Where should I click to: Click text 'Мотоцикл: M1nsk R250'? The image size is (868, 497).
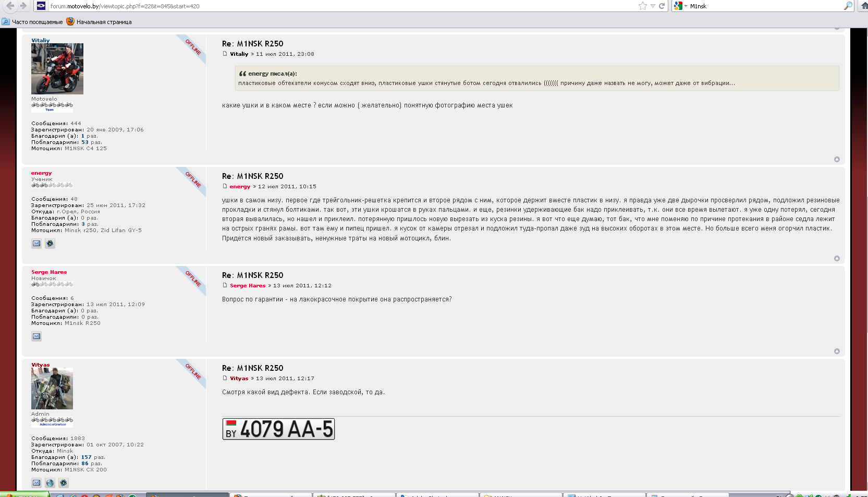click(66, 323)
